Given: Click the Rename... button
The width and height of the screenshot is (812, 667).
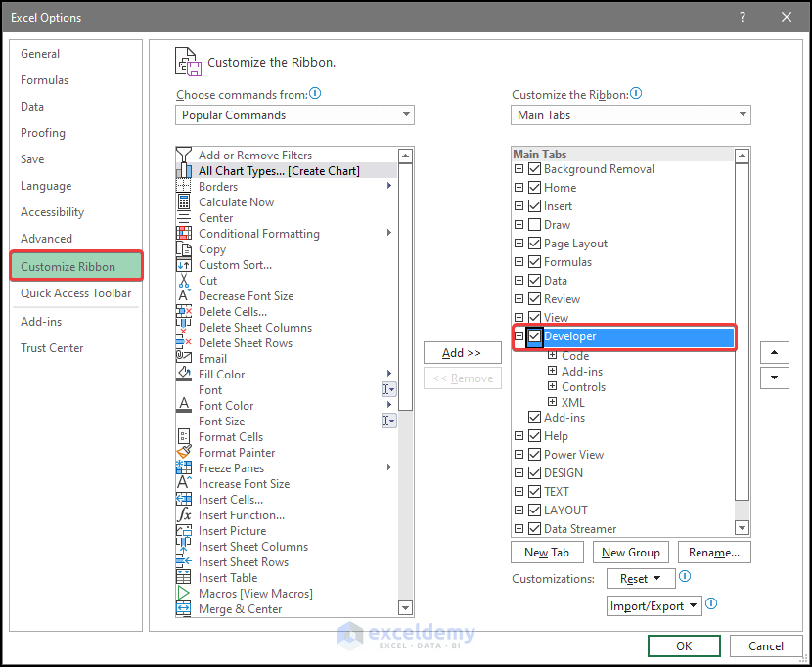Looking at the screenshot, I should pos(714,553).
